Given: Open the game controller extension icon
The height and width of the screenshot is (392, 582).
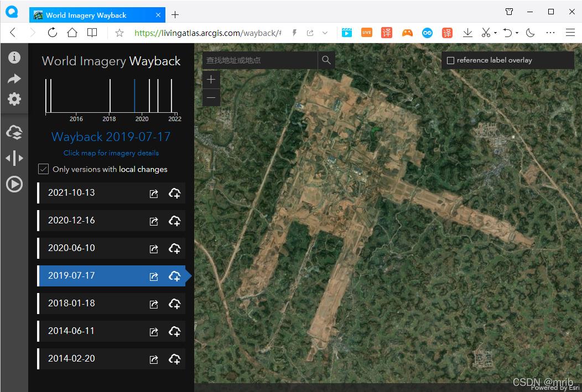Looking at the screenshot, I should (408, 33).
